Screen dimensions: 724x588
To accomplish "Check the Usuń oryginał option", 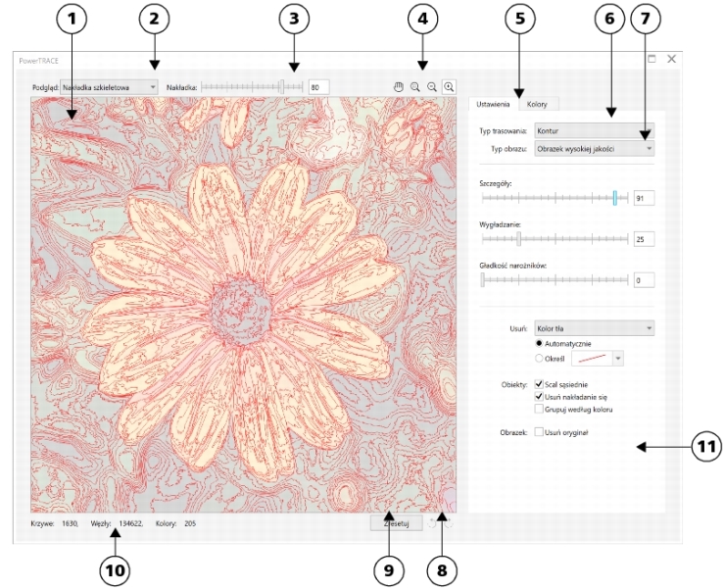I will pos(538,431).
